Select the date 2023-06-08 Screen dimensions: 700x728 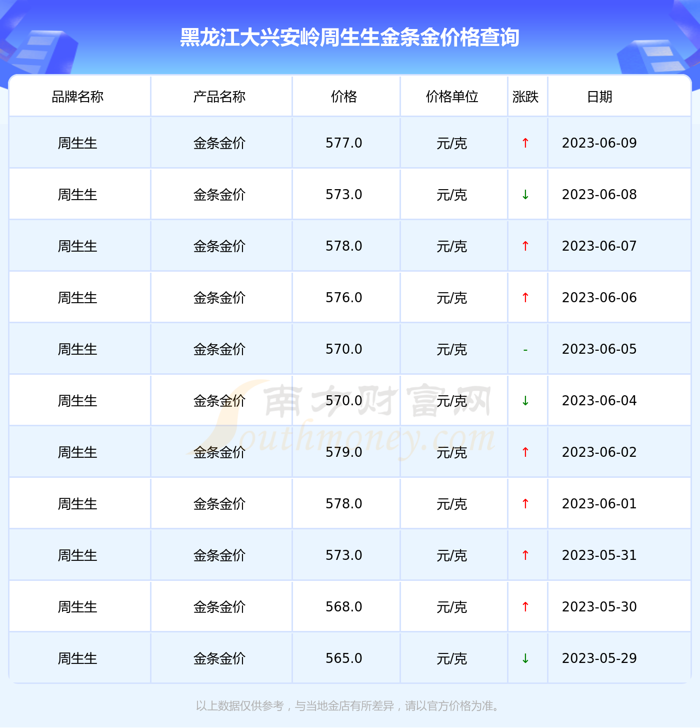(599, 195)
